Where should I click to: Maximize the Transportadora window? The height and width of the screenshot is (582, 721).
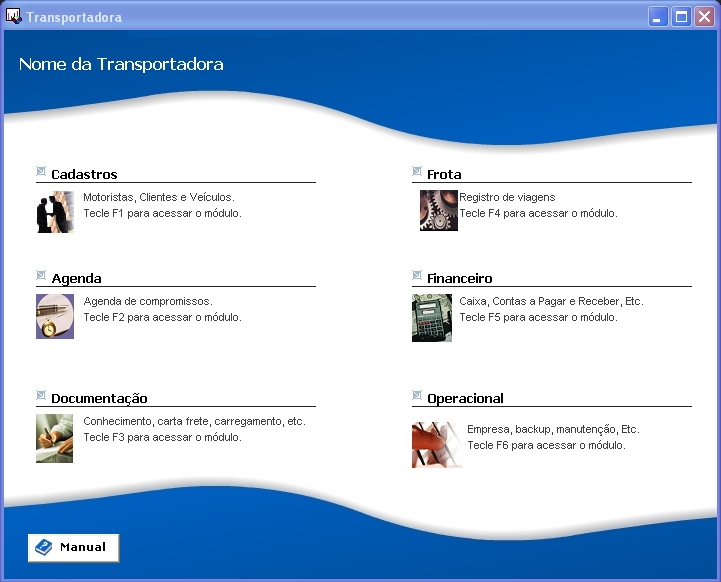[681, 17]
